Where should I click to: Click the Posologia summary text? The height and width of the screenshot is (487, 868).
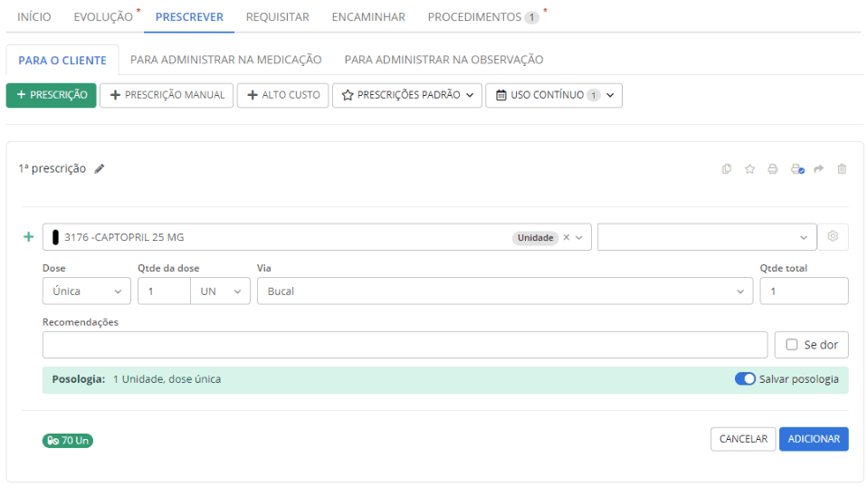(137, 379)
